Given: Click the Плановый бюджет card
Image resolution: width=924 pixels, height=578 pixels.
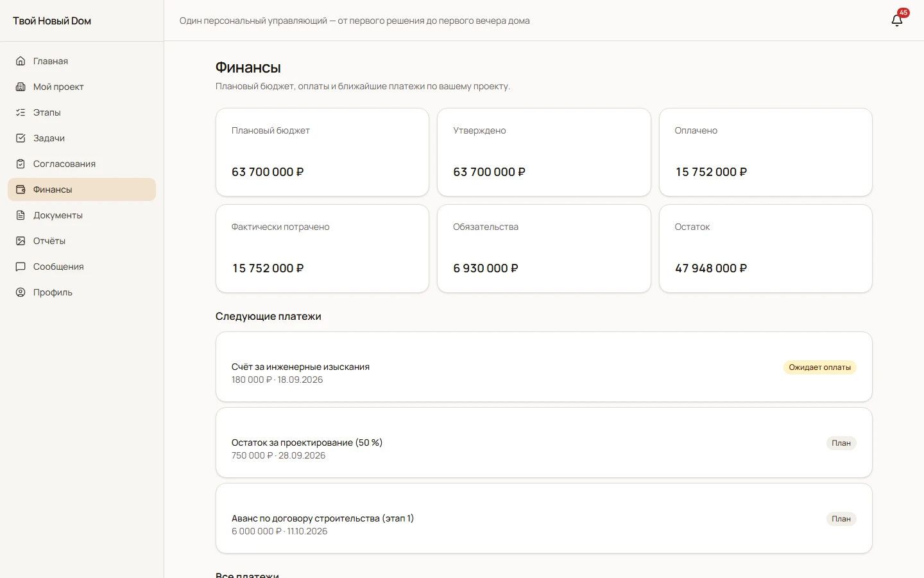Looking at the screenshot, I should [322, 152].
